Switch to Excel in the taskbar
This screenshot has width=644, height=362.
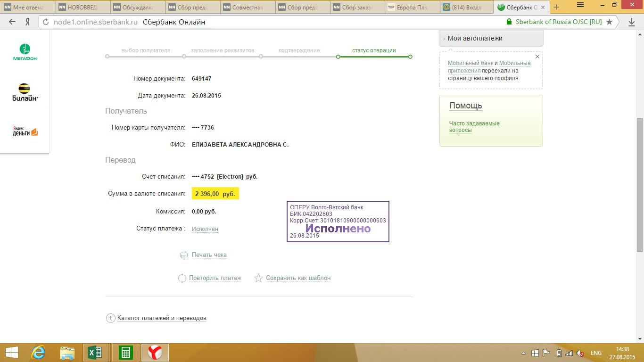(96, 353)
